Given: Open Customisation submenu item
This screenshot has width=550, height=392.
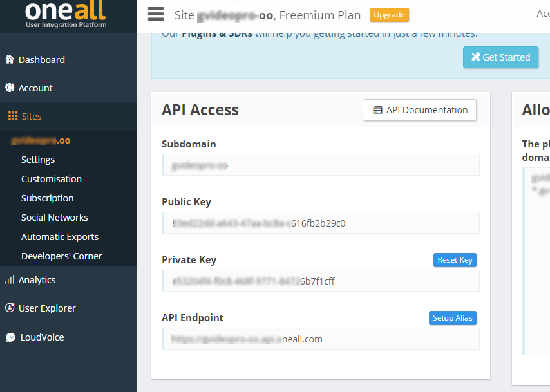Looking at the screenshot, I should (52, 179).
